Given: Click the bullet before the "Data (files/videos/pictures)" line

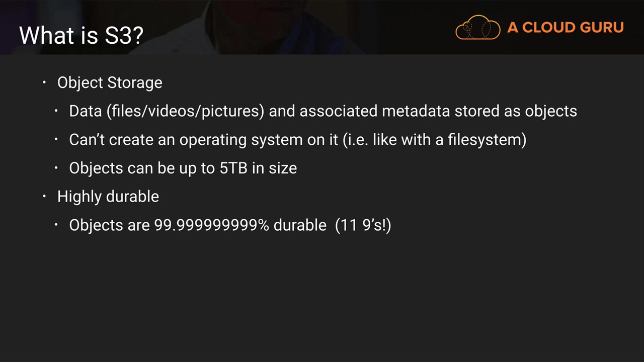Looking at the screenshot, I should [x=56, y=111].
